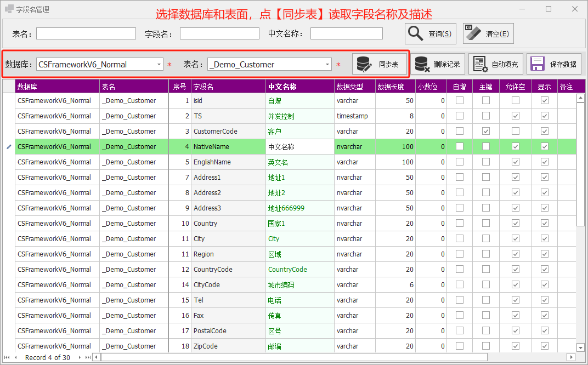
Task: Click the CountryCode 中文名称 cell in green
Action: pyautogui.click(x=300, y=270)
